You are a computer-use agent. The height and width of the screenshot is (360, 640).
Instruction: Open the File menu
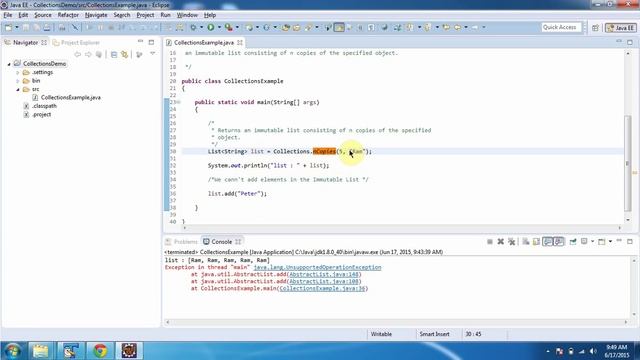8,15
